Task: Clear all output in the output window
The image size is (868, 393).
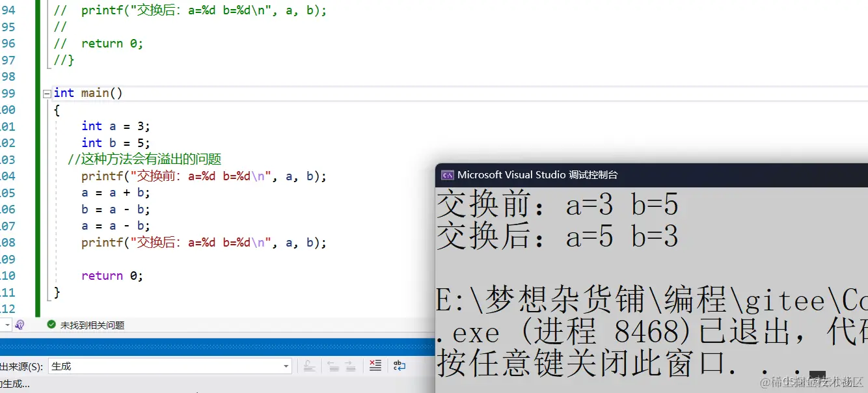Action: (x=375, y=365)
